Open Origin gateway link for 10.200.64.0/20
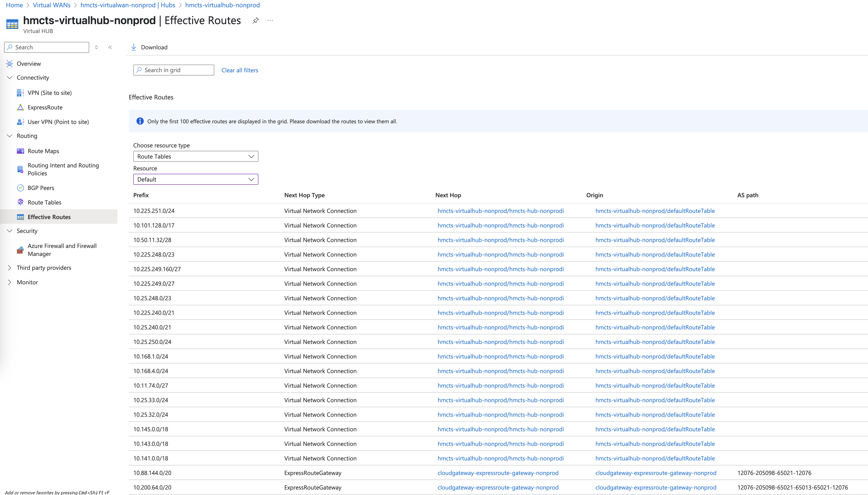Viewport: 868px width, 495px height. pyautogui.click(x=656, y=487)
